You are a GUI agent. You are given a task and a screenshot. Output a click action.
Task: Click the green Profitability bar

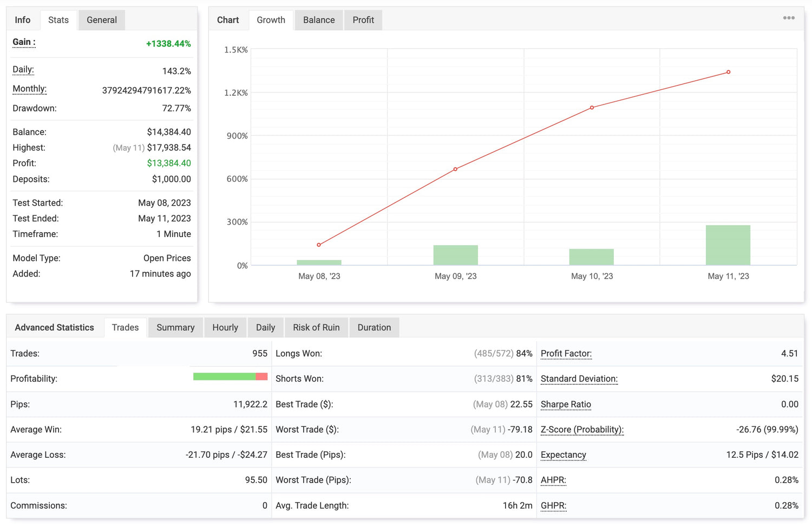(x=224, y=377)
